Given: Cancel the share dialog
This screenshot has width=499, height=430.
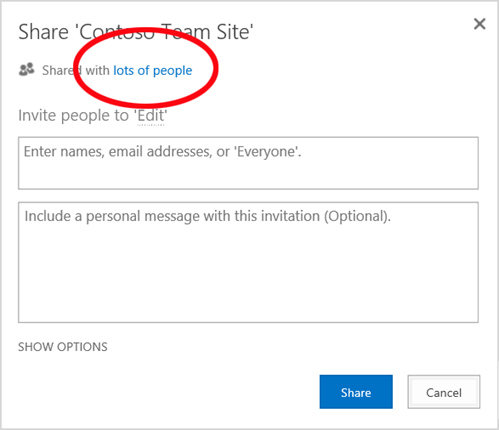Looking at the screenshot, I should [444, 392].
